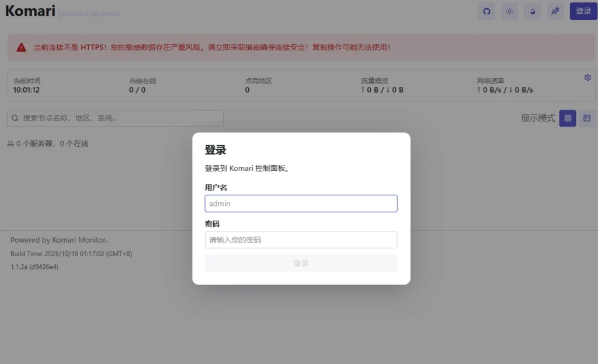Viewport: 598px width, 364px height.
Task: Click the magnifier icon in search box
Action: click(15, 118)
